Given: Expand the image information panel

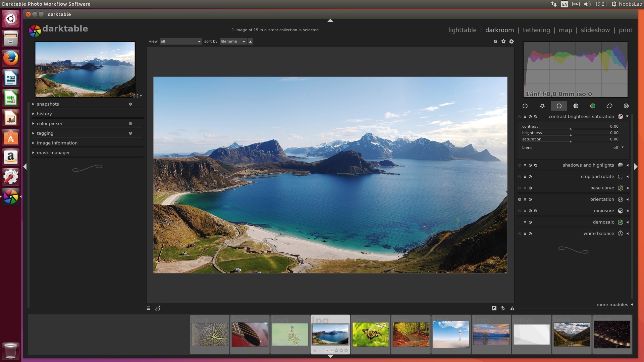Looking at the screenshot, I should [57, 143].
